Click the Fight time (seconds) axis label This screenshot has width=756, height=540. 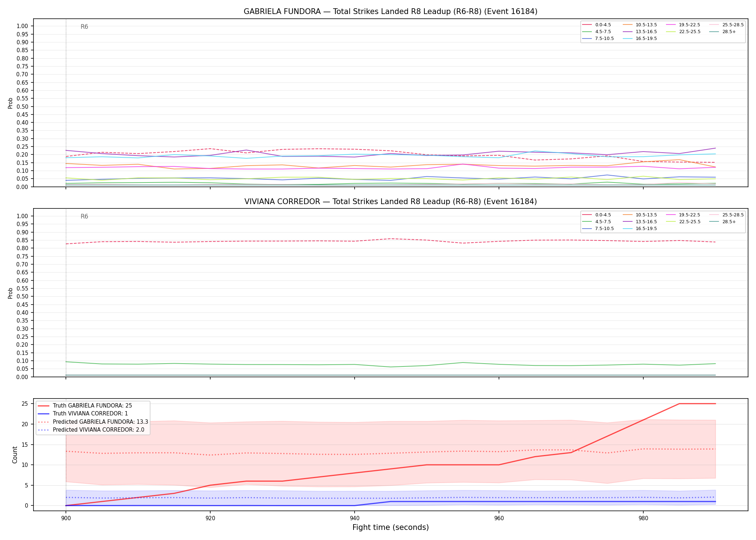pos(391,527)
